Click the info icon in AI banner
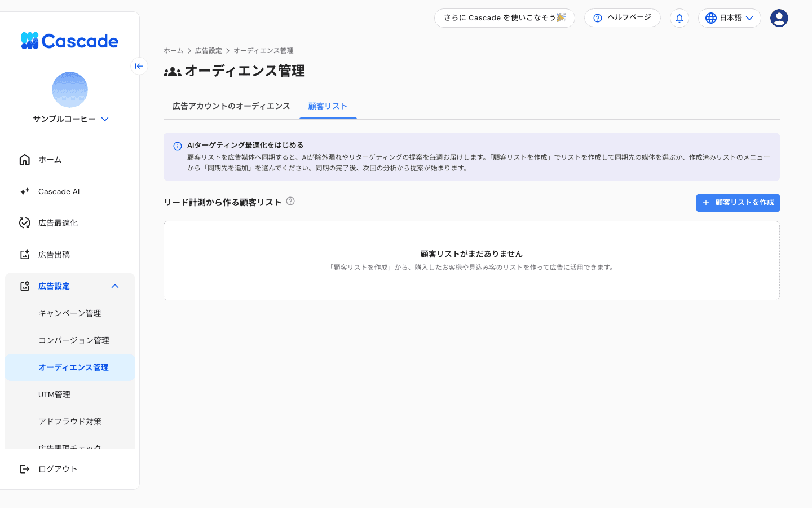812x508 pixels. [x=178, y=146]
